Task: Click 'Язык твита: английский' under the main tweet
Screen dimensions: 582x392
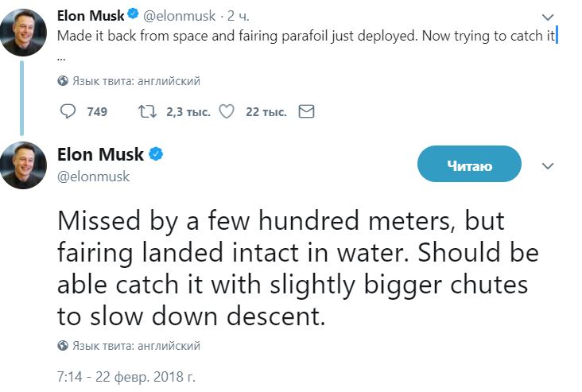Action: click(x=136, y=346)
